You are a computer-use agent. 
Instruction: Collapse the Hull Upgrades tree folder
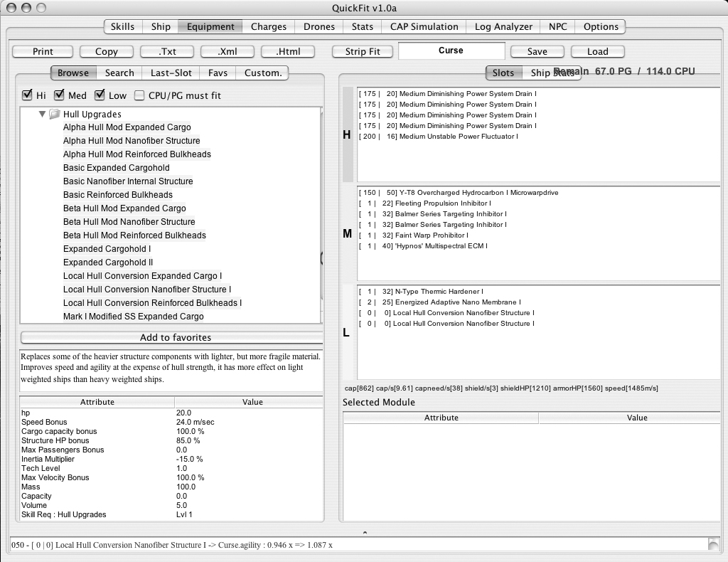[42, 114]
